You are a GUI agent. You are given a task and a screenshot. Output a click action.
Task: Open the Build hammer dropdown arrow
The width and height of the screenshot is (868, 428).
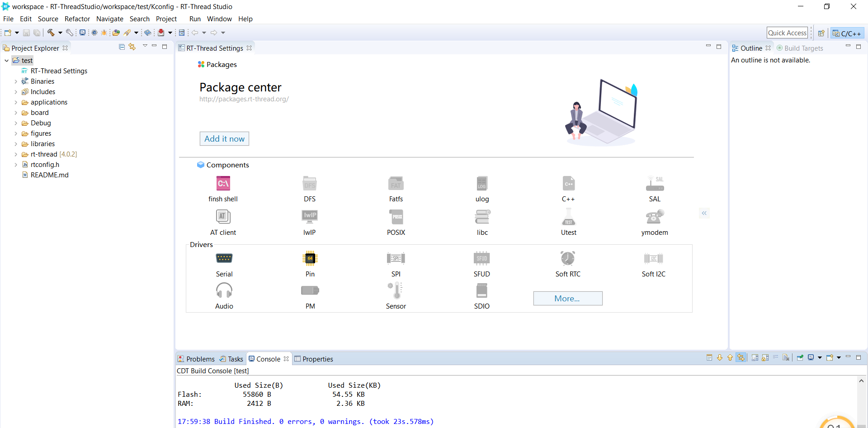click(60, 33)
